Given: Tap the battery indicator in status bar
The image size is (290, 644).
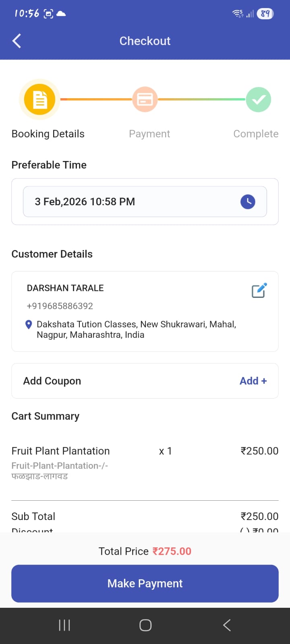Looking at the screenshot, I should tap(265, 14).
